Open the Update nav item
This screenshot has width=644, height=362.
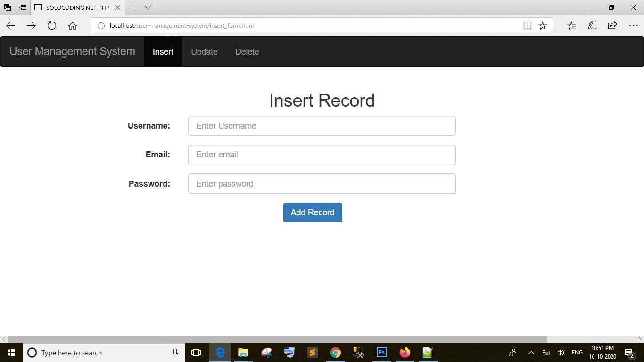204,52
